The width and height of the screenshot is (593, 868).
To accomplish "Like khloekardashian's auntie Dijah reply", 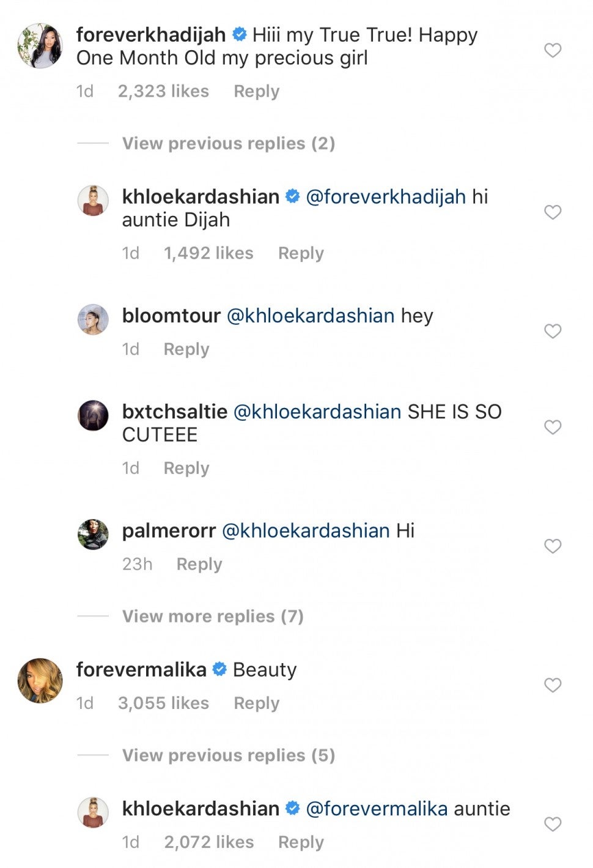I will click(x=553, y=212).
